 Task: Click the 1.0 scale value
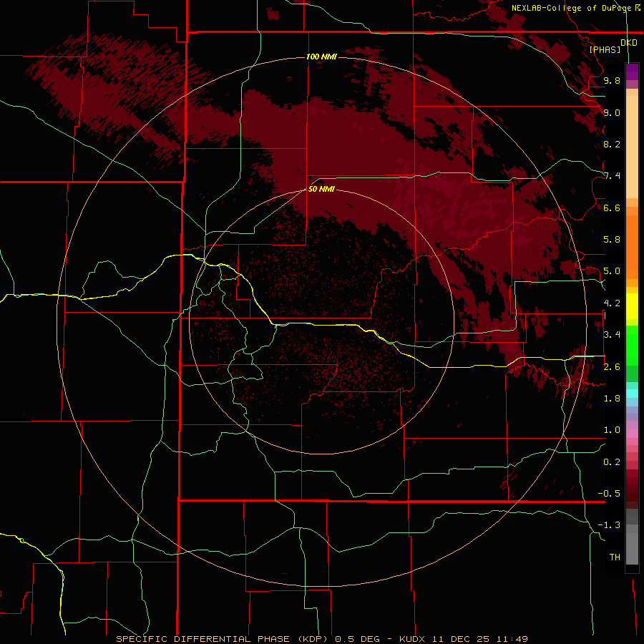612,430
